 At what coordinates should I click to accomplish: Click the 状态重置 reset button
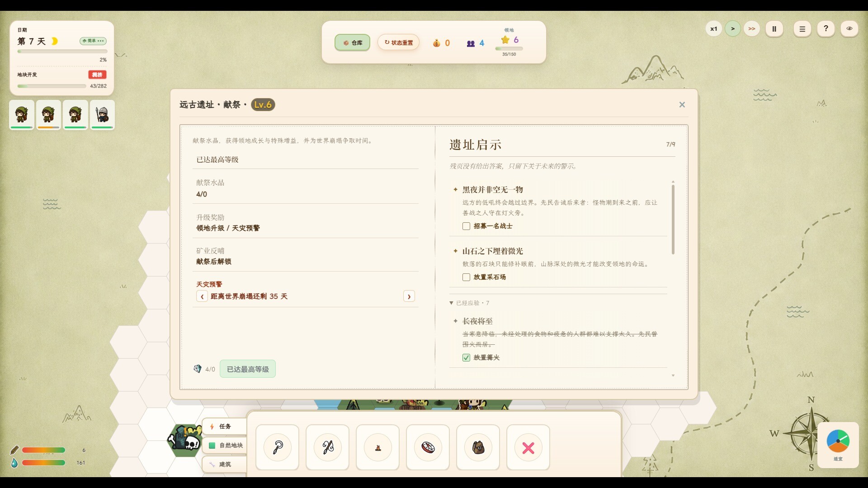398,42
